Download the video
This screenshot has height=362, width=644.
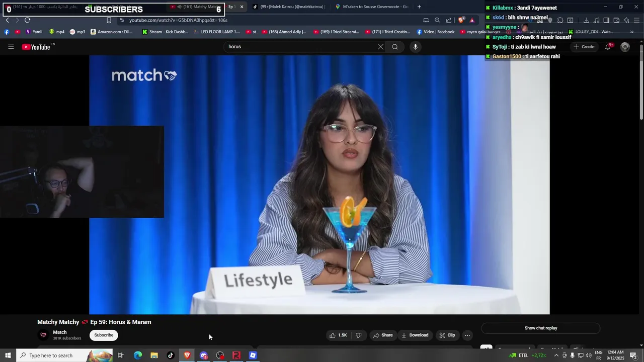click(415, 335)
